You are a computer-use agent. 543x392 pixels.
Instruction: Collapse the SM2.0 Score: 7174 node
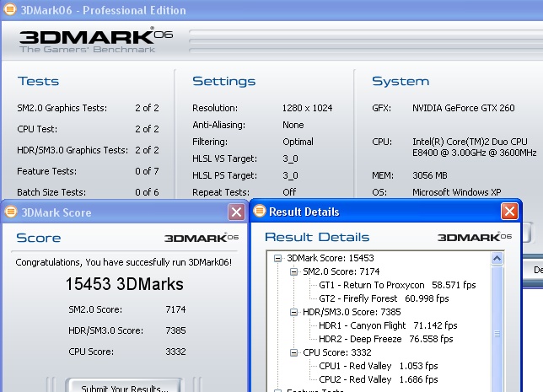(293, 271)
